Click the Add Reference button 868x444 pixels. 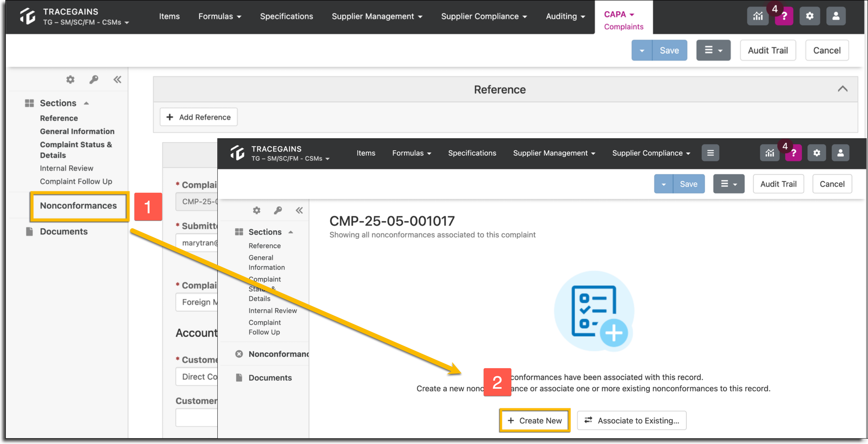tap(199, 117)
